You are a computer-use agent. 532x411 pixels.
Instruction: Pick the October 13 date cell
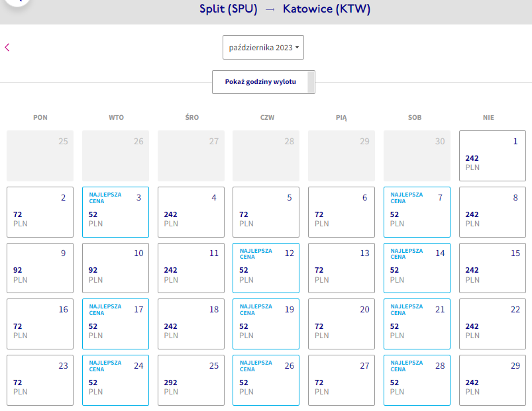pyautogui.click(x=341, y=268)
